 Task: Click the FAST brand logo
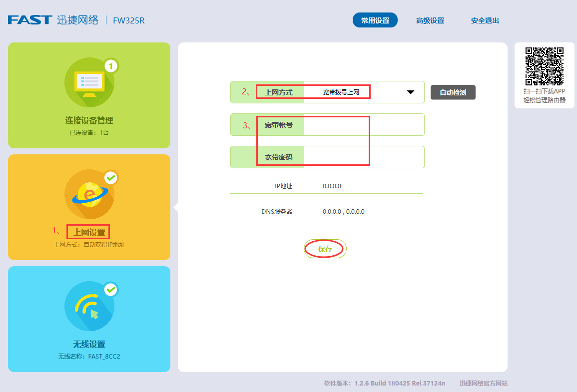[30, 20]
